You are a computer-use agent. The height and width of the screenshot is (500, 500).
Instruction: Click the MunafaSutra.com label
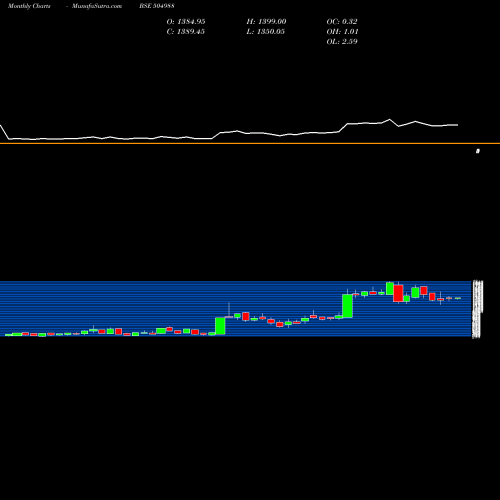(97, 6)
